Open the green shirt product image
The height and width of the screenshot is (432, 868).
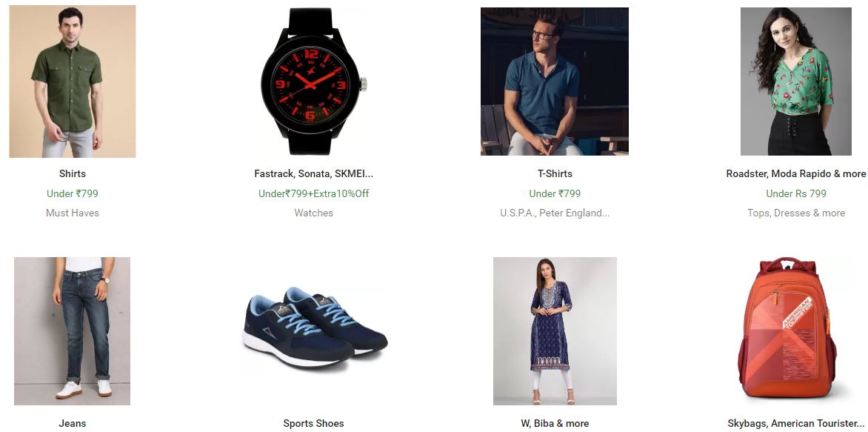tap(73, 82)
